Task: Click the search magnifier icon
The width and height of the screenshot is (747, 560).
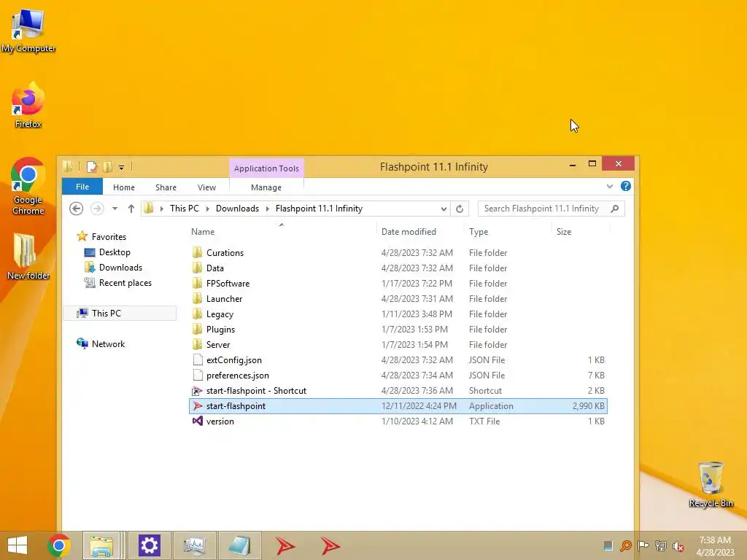Action: point(614,209)
